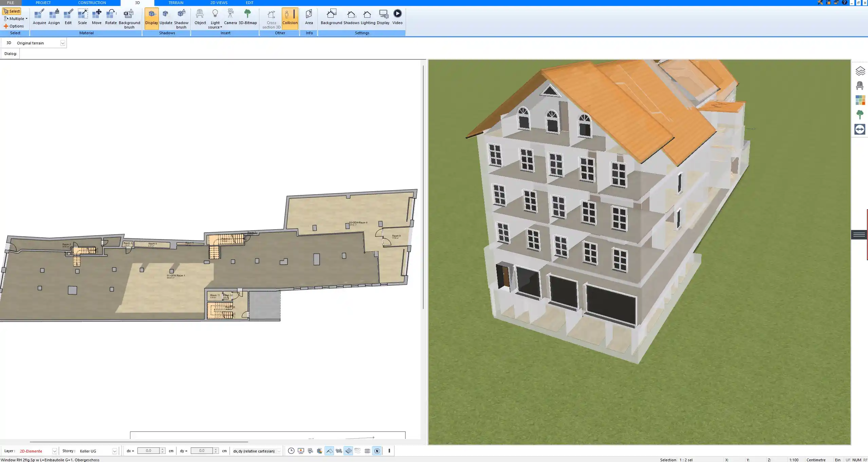The width and height of the screenshot is (868, 462).
Task: Toggle roof visibility in the status bar
Action: tap(330, 451)
